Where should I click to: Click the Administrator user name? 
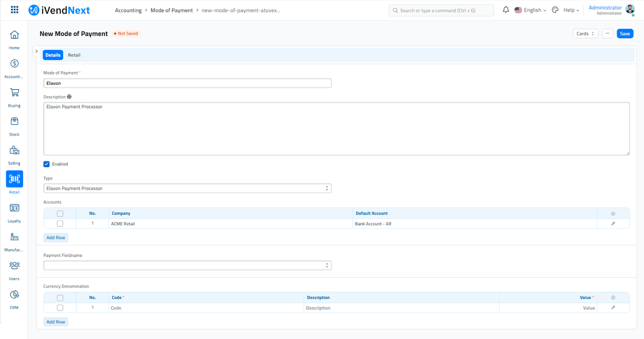point(605,8)
